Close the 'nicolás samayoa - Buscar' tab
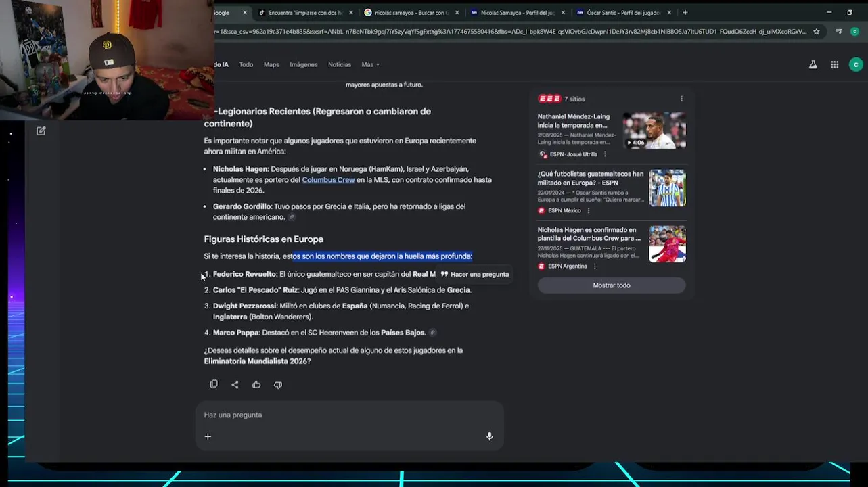Viewport: 868px width, 487px height. tap(457, 12)
